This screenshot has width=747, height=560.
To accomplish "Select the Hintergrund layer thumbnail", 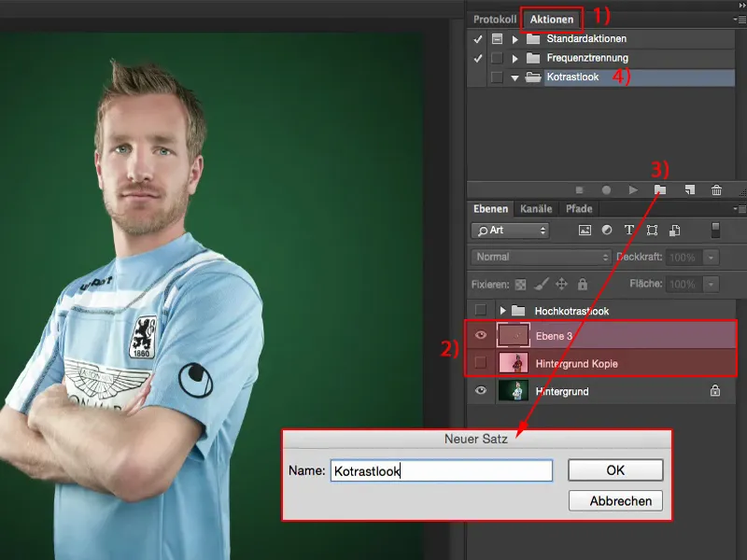I will [513, 390].
